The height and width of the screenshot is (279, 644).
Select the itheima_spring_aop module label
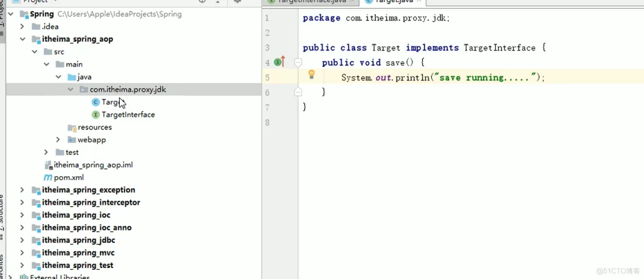[78, 40]
